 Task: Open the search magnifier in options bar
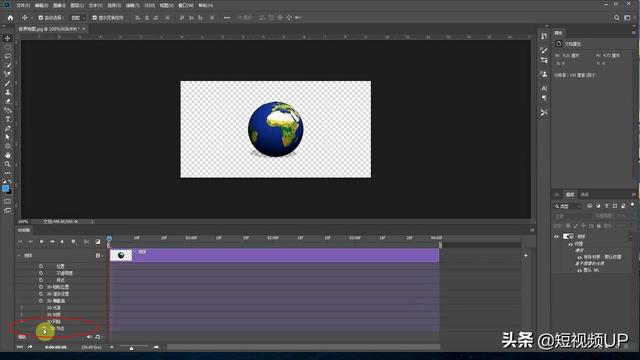click(616, 18)
